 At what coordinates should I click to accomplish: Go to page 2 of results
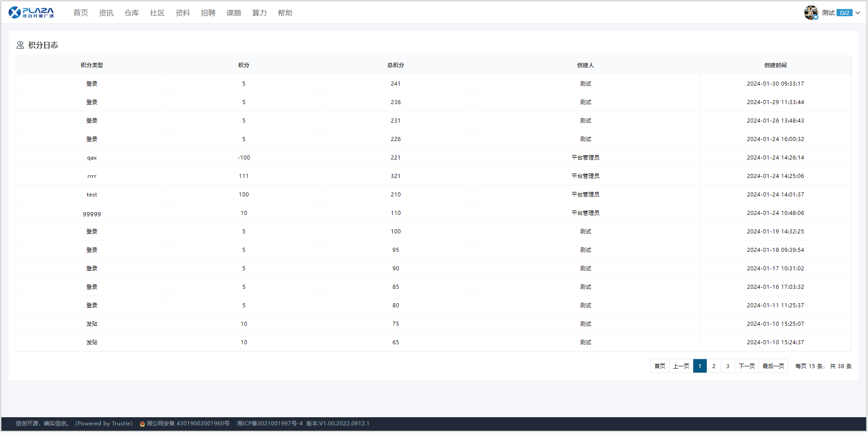[x=713, y=366]
